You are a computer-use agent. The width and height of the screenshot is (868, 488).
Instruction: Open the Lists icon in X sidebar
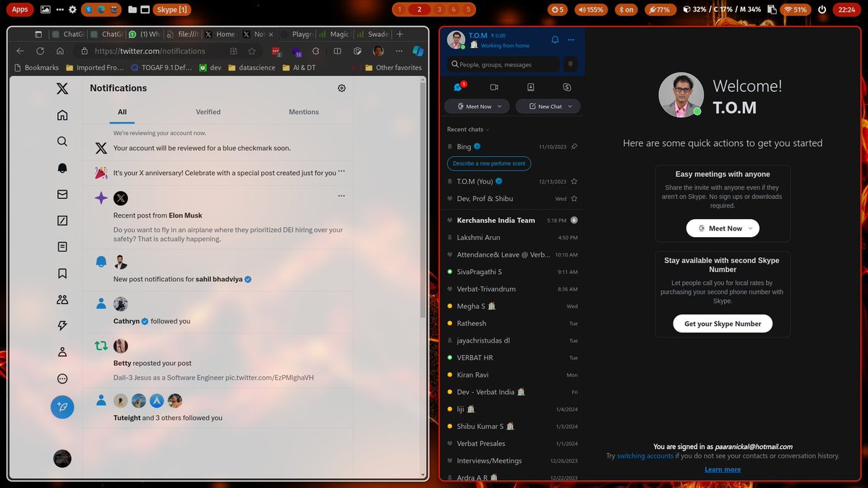pyautogui.click(x=62, y=247)
